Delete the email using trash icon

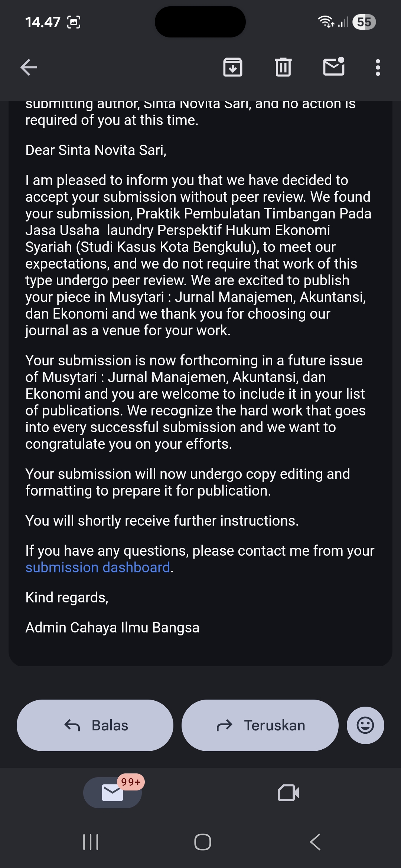tap(283, 68)
